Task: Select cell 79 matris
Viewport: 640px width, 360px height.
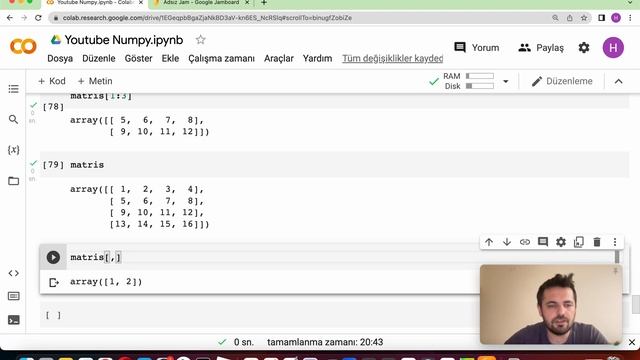Action: [334, 165]
